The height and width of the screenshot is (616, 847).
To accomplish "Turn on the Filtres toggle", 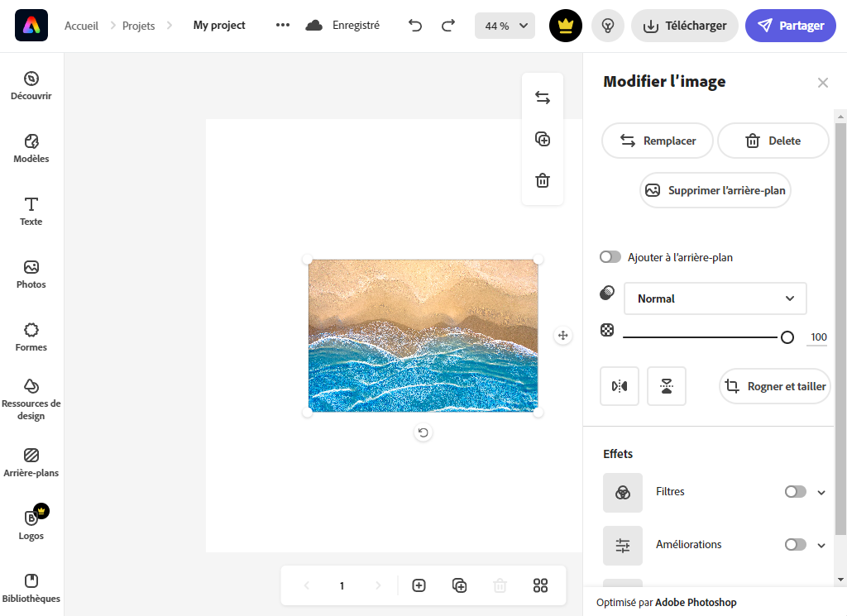I will [795, 492].
